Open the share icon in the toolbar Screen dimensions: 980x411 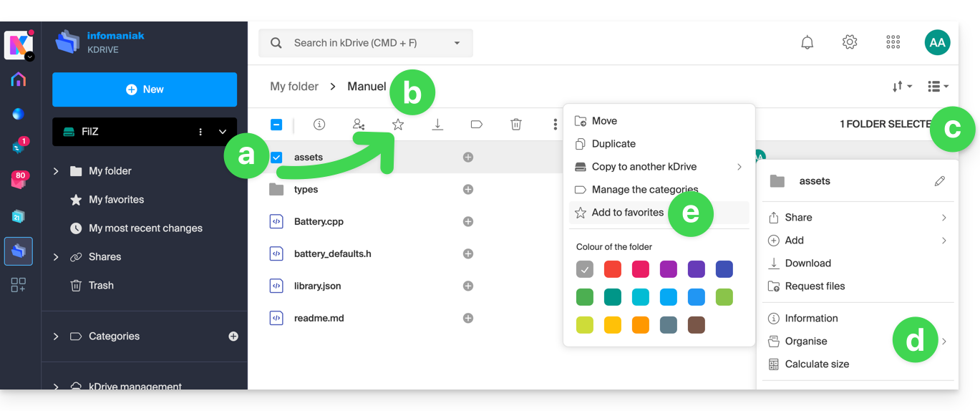[x=359, y=125]
